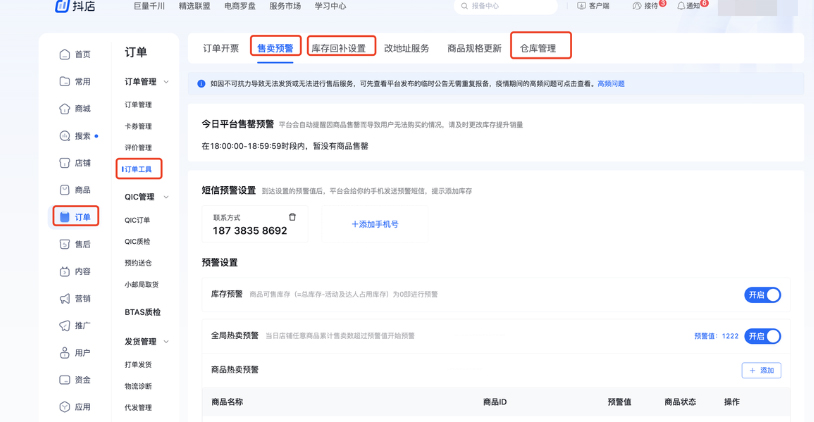Image resolution: width=814 pixels, height=422 pixels.
Task: Open QIC订单 submenu item
Action: coord(137,220)
